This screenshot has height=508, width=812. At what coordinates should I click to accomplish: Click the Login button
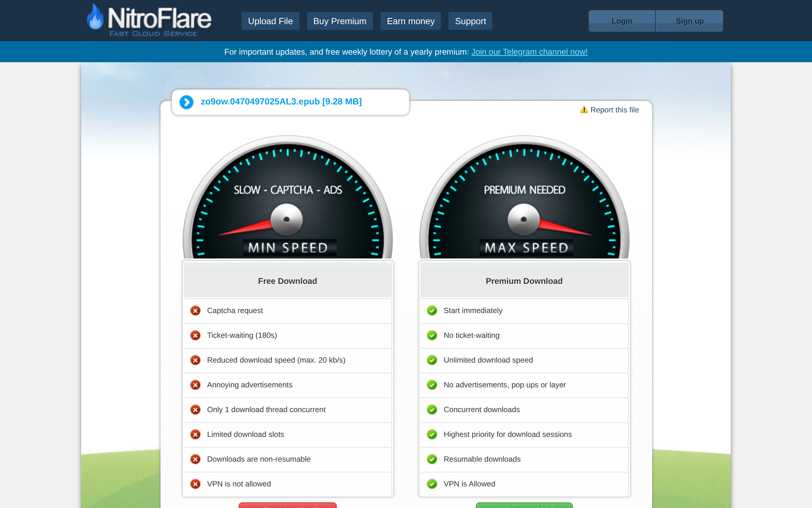(622, 21)
